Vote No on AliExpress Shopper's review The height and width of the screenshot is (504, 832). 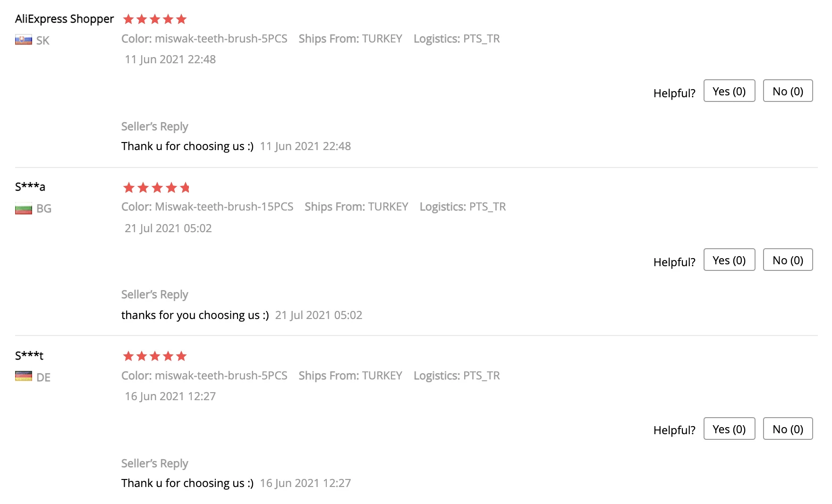787,91
